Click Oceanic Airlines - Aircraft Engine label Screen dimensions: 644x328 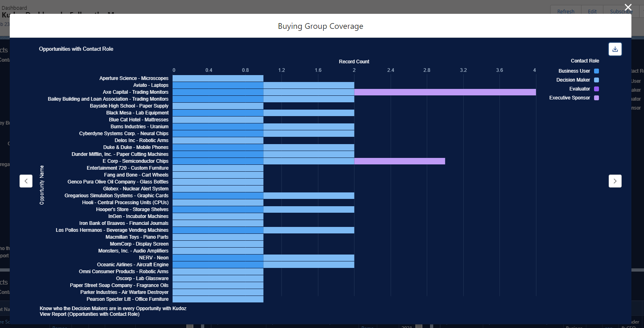pyautogui.click(x=133, y=265)
